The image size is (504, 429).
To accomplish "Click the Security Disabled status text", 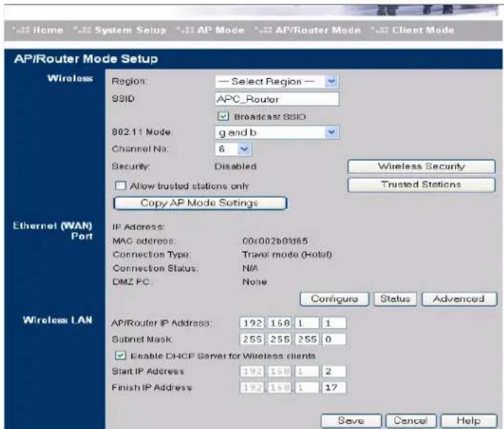I will click(236, 167).
